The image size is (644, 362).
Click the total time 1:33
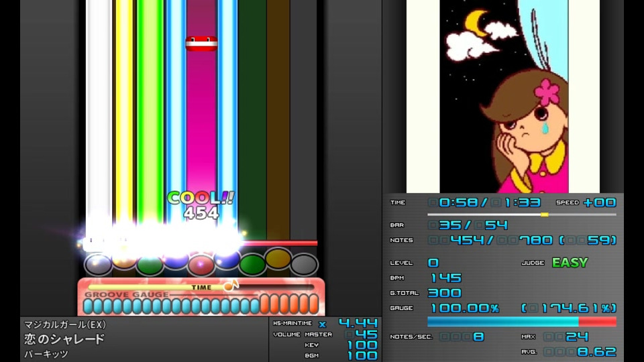click(x=521, y=202)
